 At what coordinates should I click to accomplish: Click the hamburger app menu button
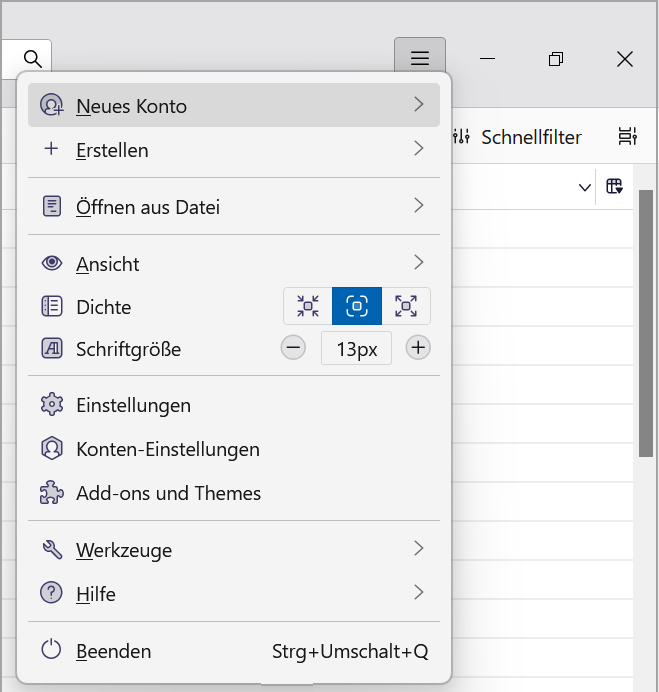pyautogui.click(x=420, y=59)
